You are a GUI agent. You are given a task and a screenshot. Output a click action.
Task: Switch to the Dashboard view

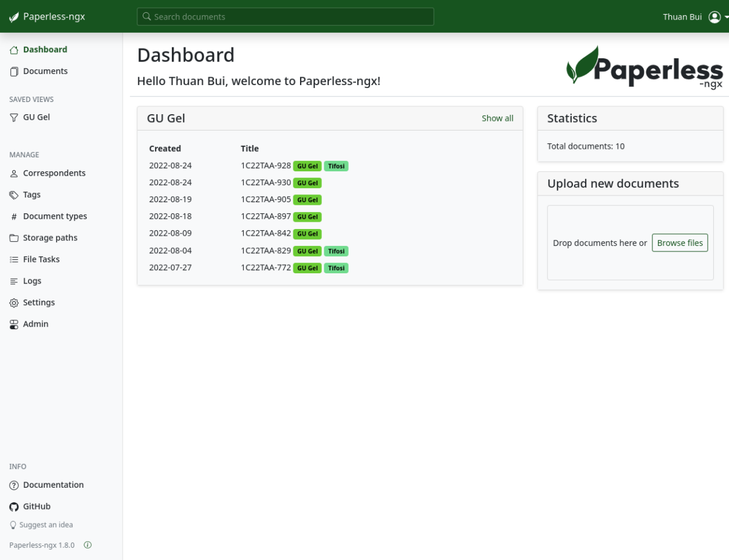[x=44, y=49]
